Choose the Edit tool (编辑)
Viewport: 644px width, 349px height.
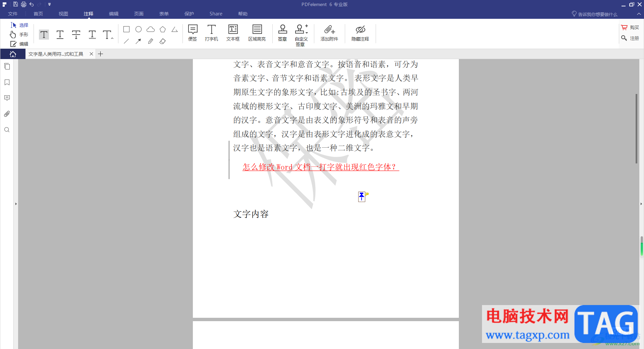pyautogui.click(x=19, y=44)
